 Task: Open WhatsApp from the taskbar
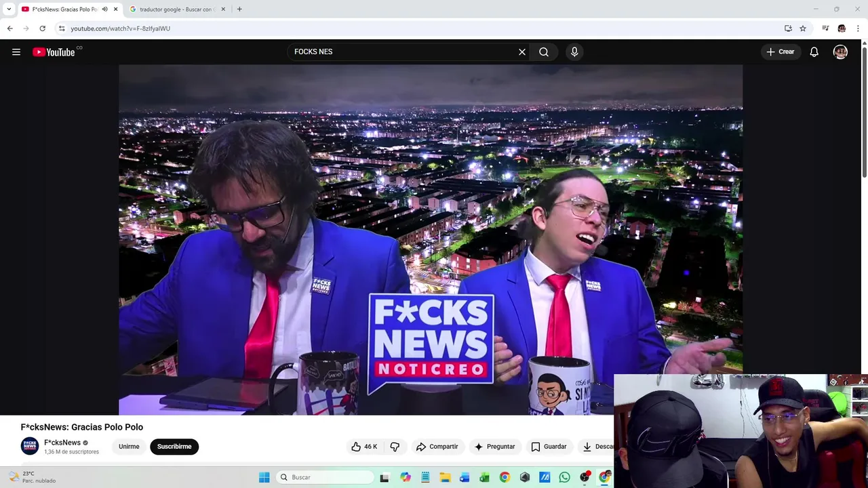point(564,477)
